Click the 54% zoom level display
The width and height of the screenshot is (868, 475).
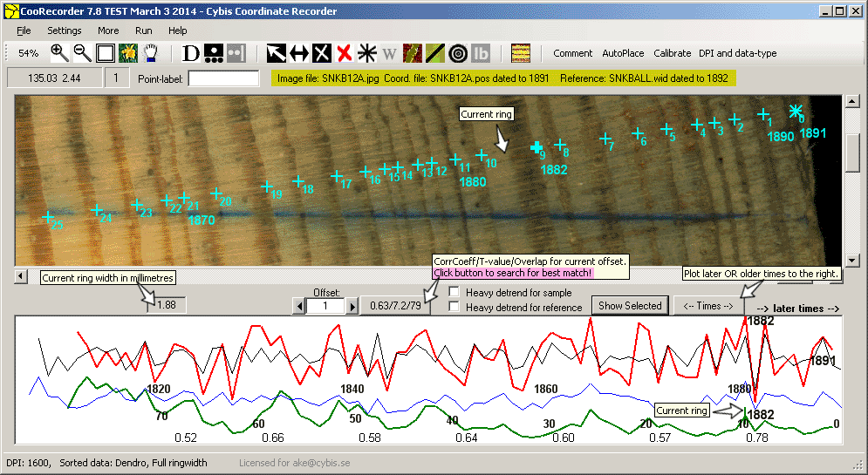[x=29, y=53]
